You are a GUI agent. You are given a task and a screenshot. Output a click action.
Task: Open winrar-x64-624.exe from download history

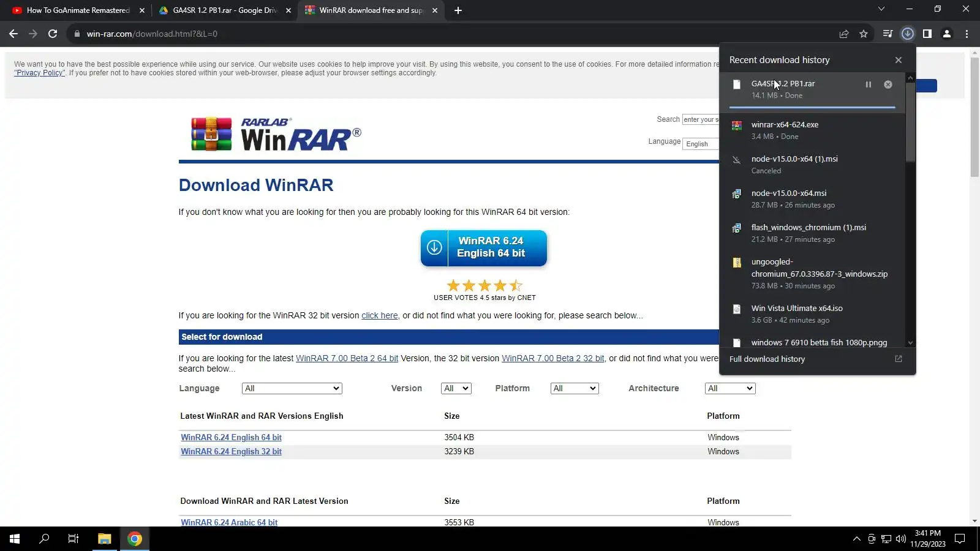point(812,130)
